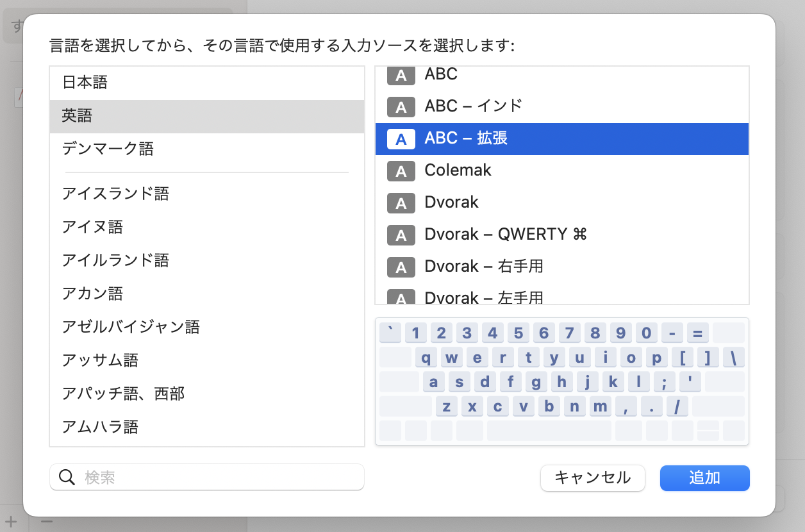Click the Colemak layout icon
This screenshot has height=532, width=805.
pyautogui.click(x=401, y=171)
